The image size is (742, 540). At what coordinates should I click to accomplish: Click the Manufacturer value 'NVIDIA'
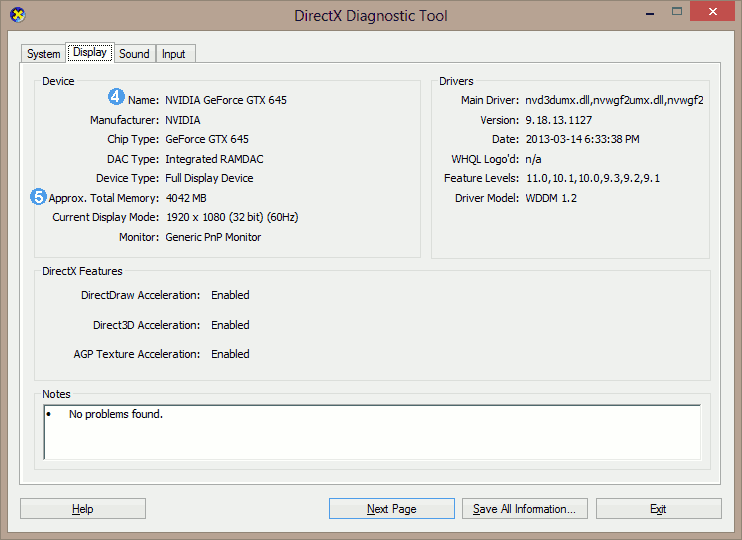coord(183,120)
